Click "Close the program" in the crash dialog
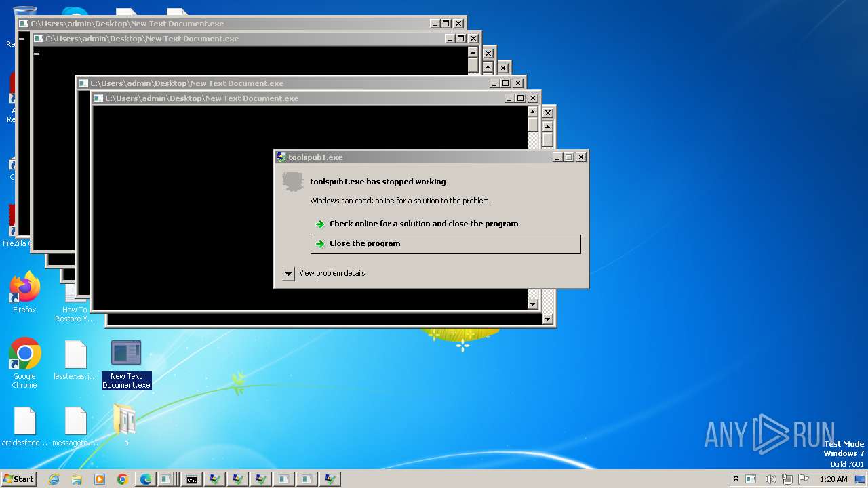Viewport: 868px width, 488px height. (446, 244)
